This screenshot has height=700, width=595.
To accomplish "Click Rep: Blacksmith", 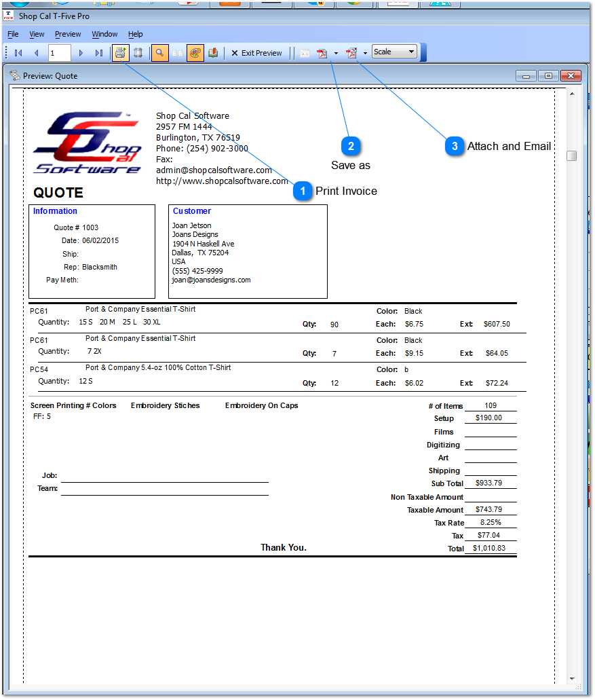I will pos(90,267).
